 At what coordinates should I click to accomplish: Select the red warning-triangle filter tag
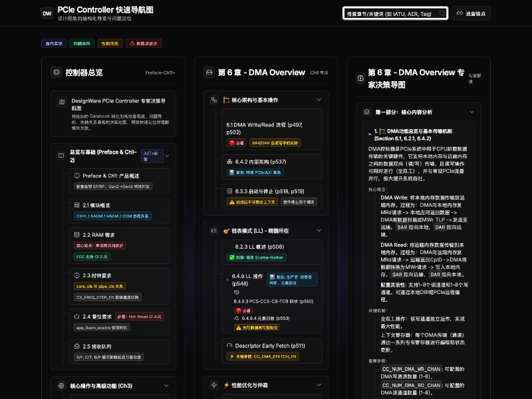(144, 43)
